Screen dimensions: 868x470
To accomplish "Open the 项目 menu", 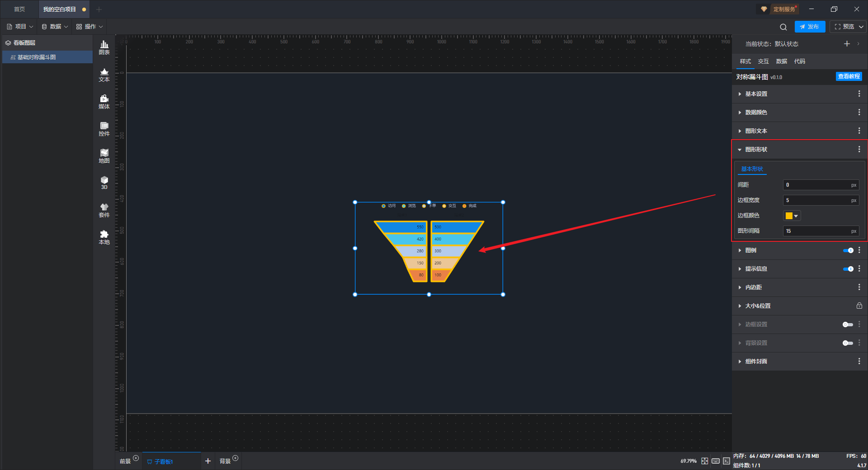I will click(x=20, y=27).
